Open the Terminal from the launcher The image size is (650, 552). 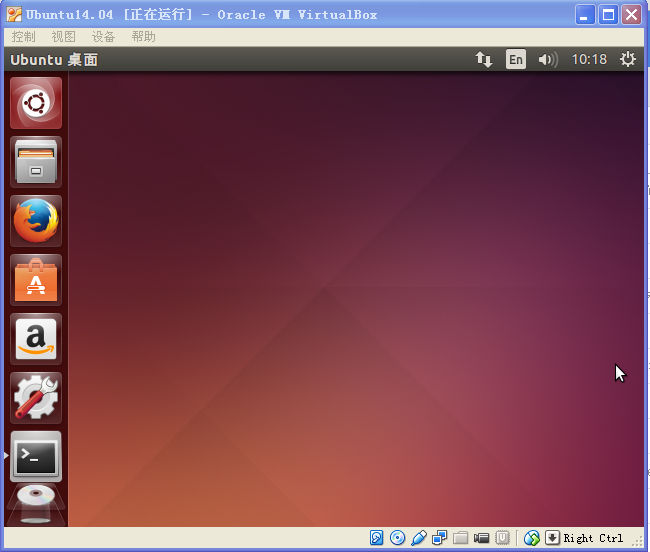[36, 456]
